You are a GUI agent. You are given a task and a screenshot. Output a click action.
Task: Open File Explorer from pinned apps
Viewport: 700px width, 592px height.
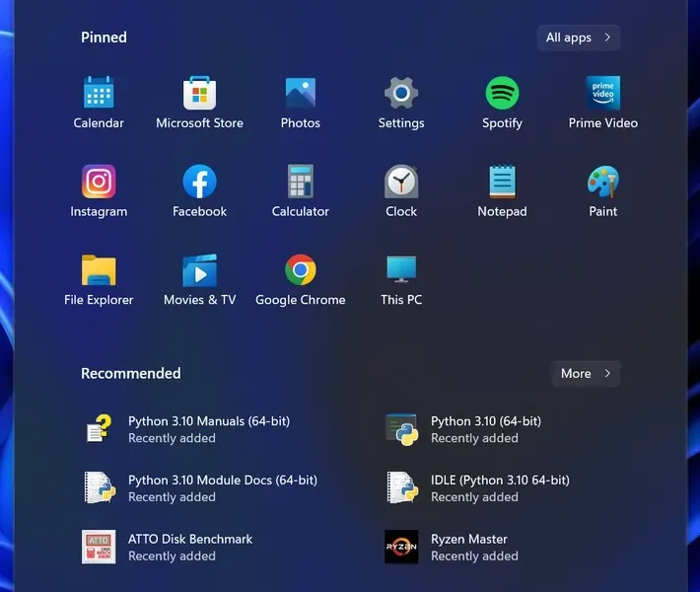(99, 270)
